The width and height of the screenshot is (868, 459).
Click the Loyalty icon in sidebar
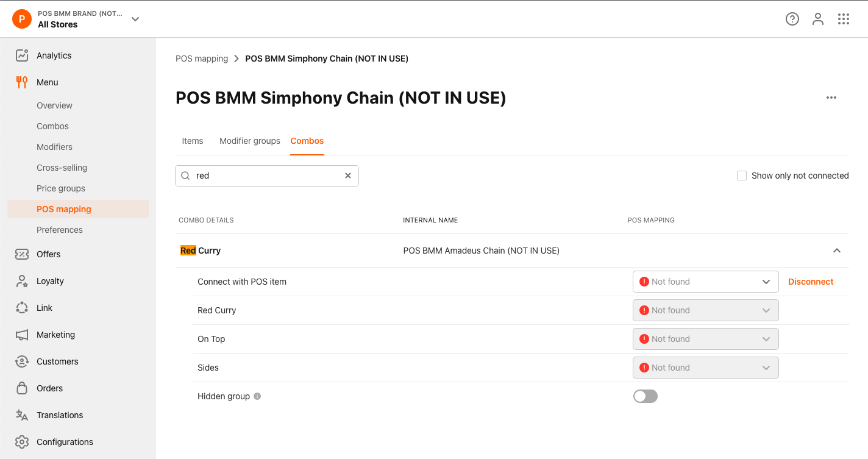22,281
